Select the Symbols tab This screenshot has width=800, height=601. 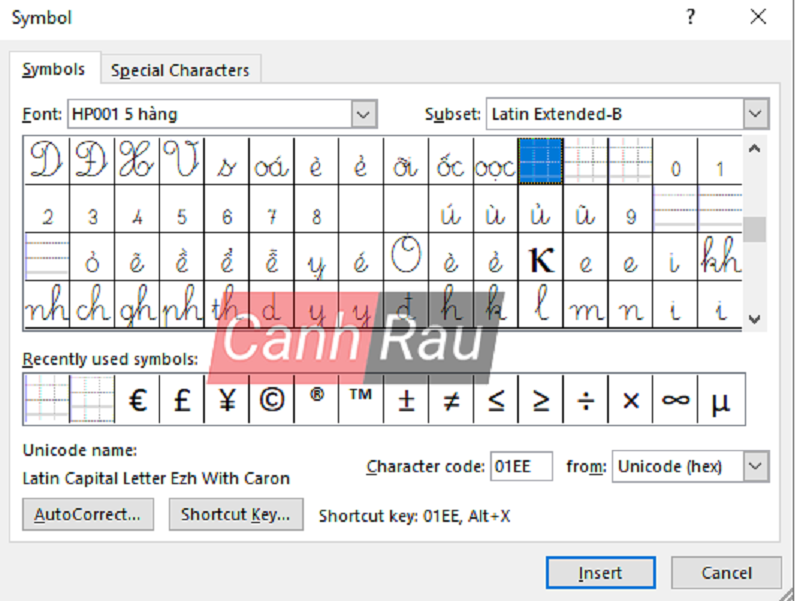click(x=54, y=70)
